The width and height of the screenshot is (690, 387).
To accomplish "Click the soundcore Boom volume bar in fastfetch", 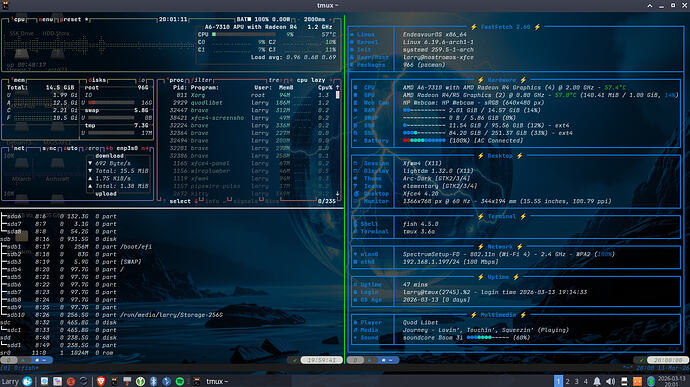I will pos(488,338).
